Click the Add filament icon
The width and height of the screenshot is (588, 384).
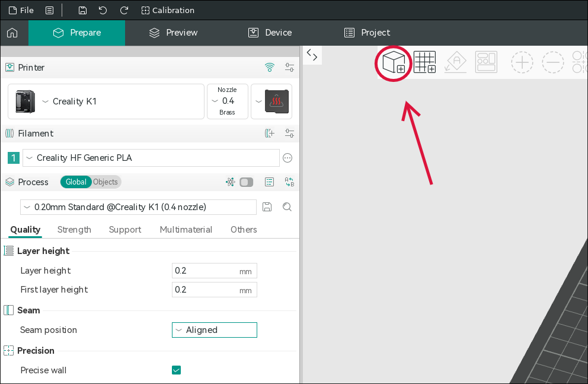point(270,134)
